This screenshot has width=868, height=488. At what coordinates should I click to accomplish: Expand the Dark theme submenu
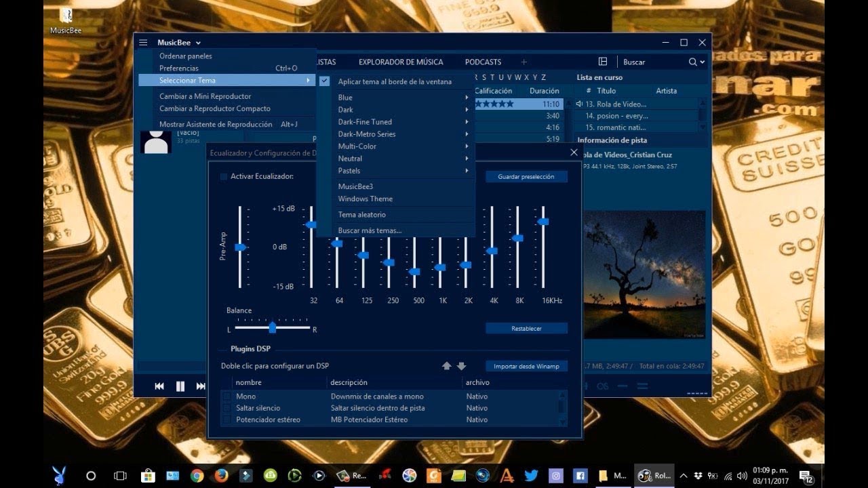(x=395, y=110)
